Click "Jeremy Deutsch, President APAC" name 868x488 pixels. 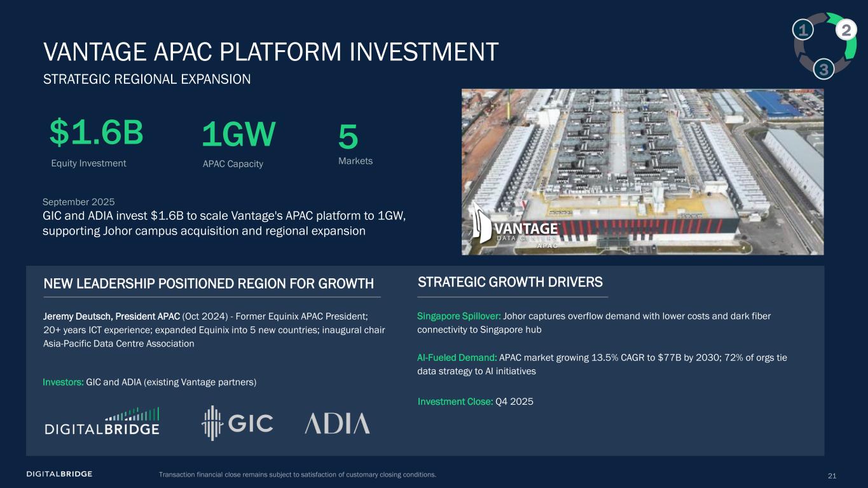tap(111, 316)
